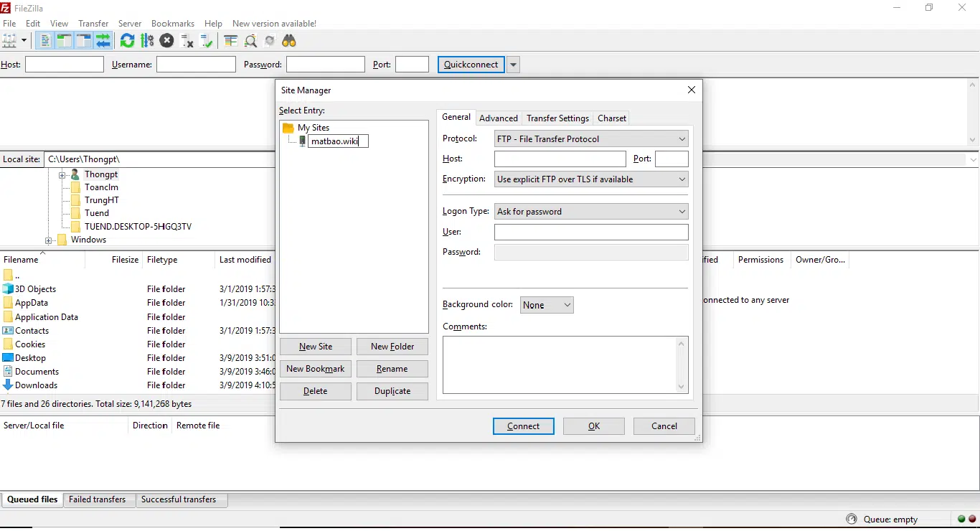Open the Bookmarks menu
Viewport: 980px width, 531px height.
(172, 24)
